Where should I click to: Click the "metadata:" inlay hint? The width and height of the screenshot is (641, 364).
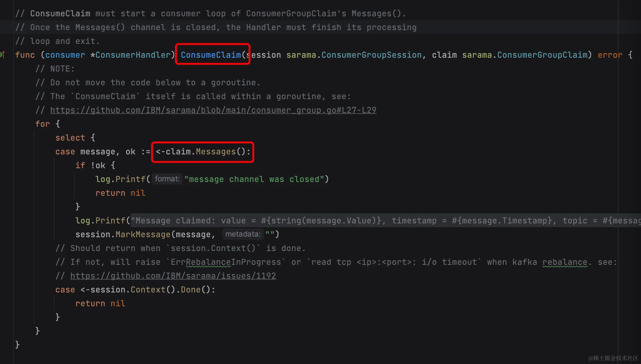pos(243,234)
